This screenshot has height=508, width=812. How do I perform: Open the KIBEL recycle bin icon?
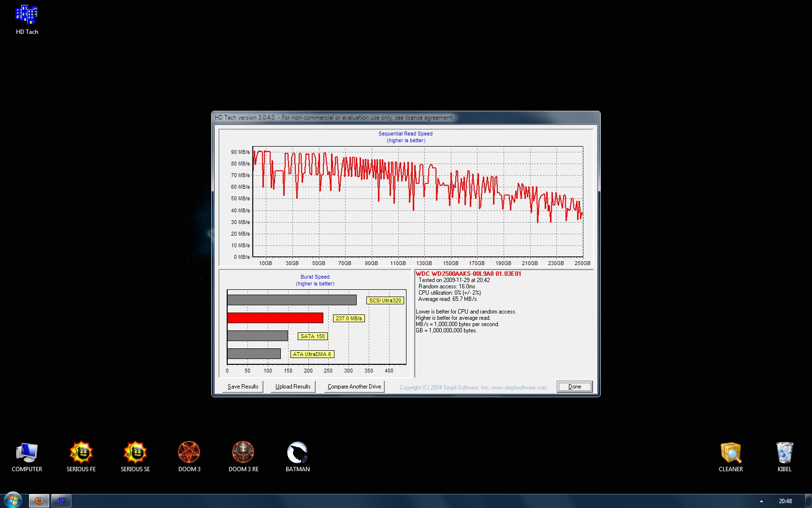(x=784, y=457)
